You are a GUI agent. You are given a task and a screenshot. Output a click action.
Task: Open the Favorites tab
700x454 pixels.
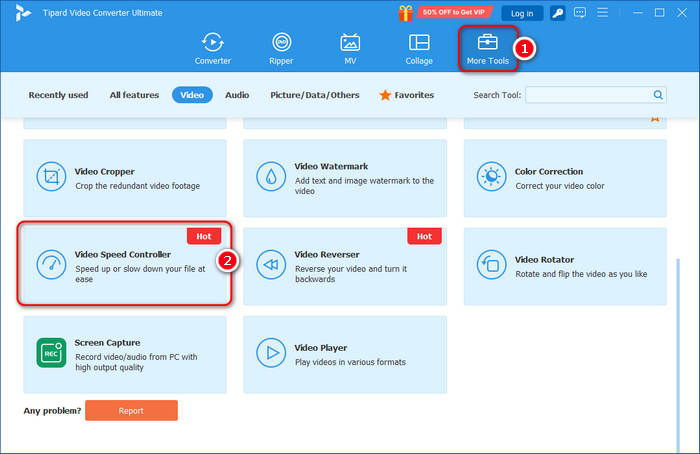click(407, 95)
